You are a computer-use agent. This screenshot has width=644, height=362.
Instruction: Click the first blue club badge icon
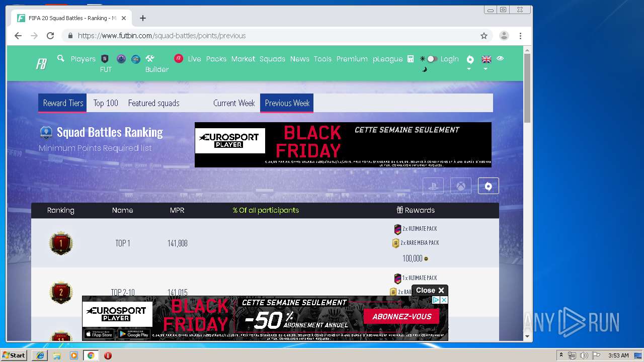pos(121,59)
